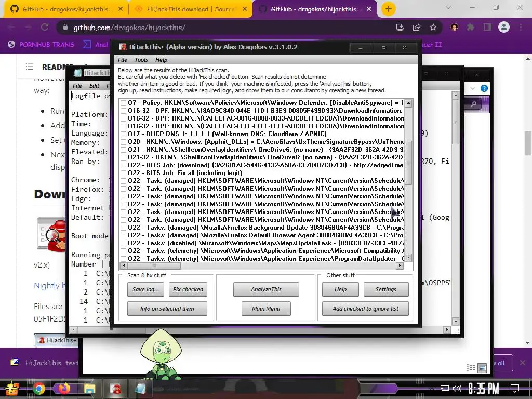Open the Start menu

12,389
